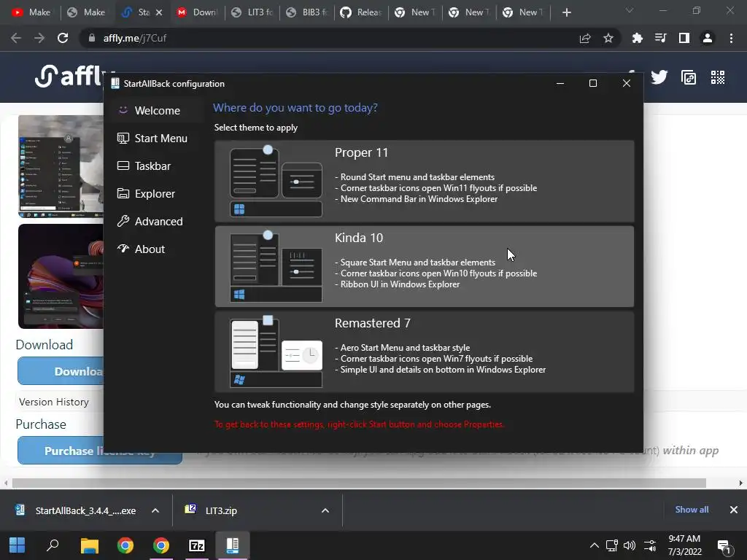Select the Remastered 7 theme
The image size is (747, 560).
tap(424, 351)
